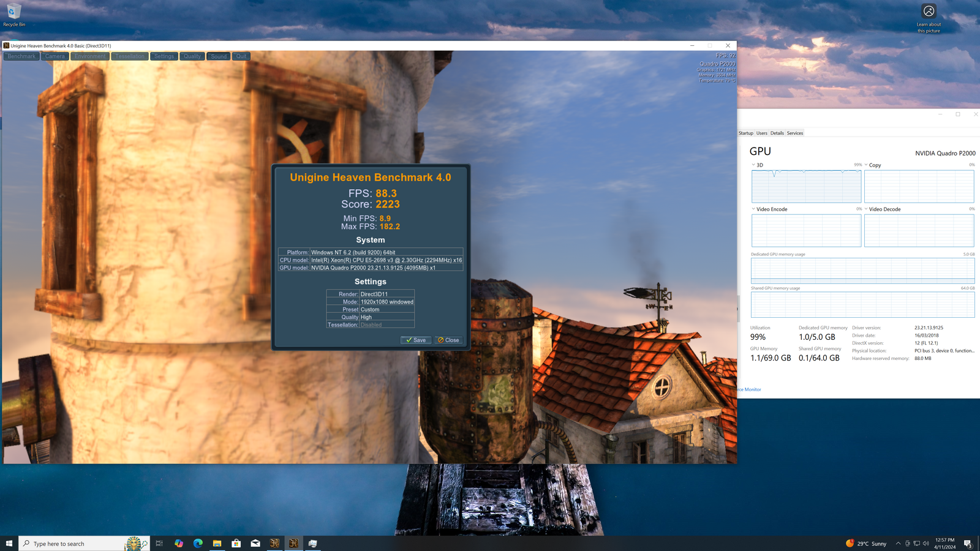Click the '1.0/5.0 GB' dedicated memory value
Viewport: 980px width, 551px height.
point(816,337)
